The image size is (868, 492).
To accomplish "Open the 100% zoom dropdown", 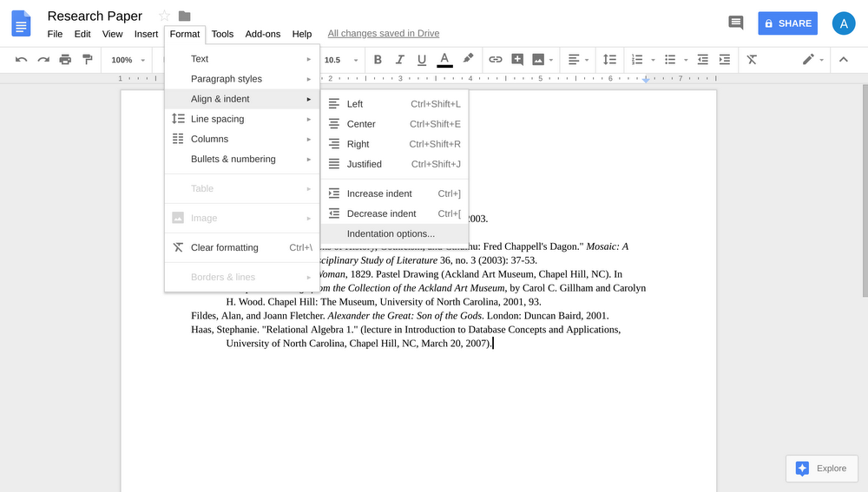I will point(128,60).
